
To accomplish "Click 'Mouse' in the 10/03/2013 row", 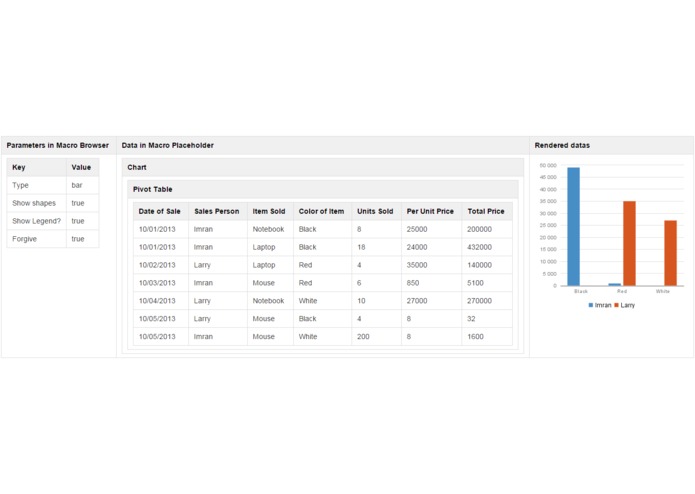I will pos(270,283).
